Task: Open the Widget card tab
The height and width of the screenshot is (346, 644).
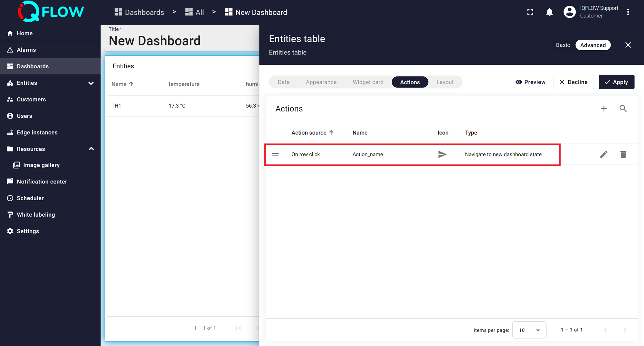Action: click(368, 82)
